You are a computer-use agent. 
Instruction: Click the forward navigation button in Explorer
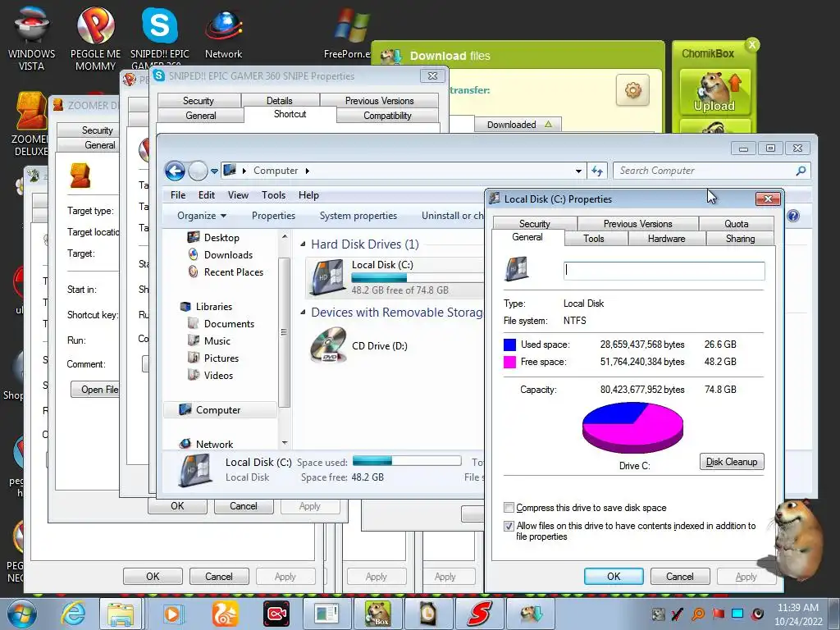[198, 171]
